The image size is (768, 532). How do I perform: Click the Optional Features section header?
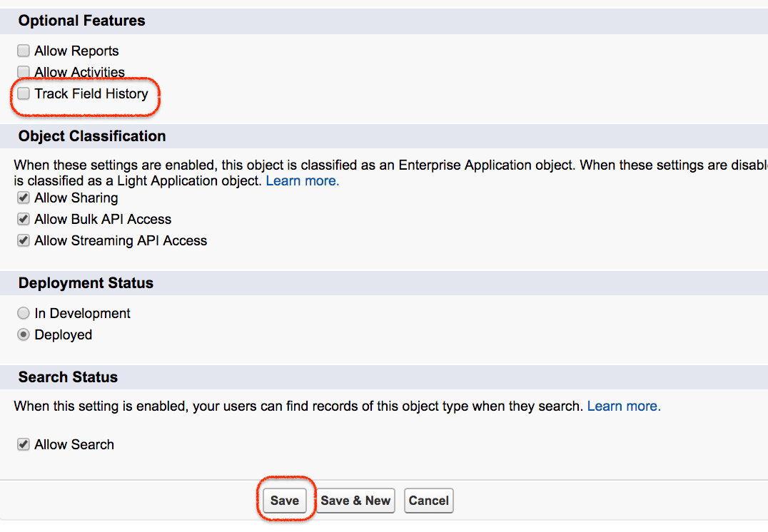coord(81,21)
